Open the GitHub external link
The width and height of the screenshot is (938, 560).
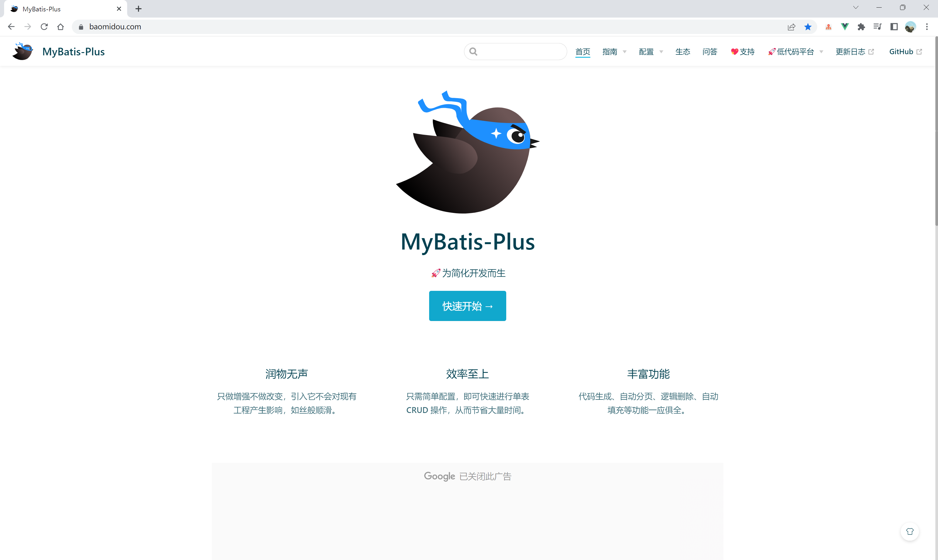[x=905, y=52]
